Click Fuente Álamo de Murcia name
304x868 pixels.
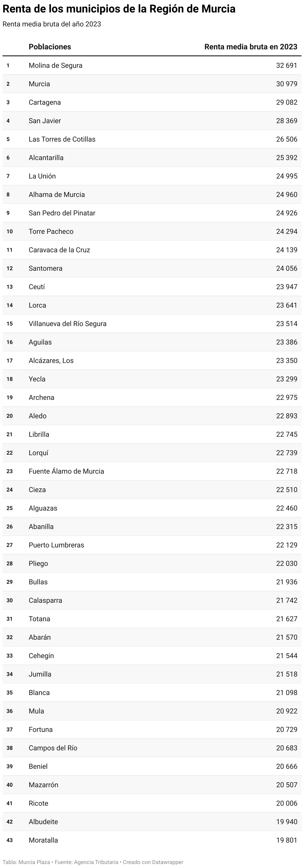tap(66, 471)
